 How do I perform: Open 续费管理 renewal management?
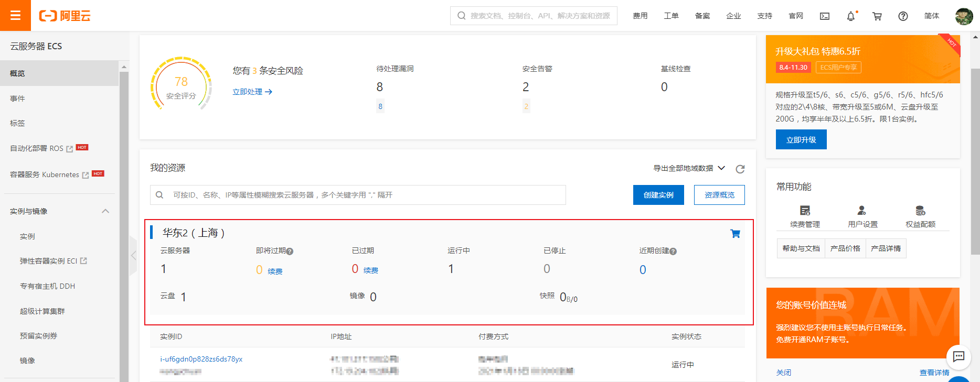[x=805, y=217]
